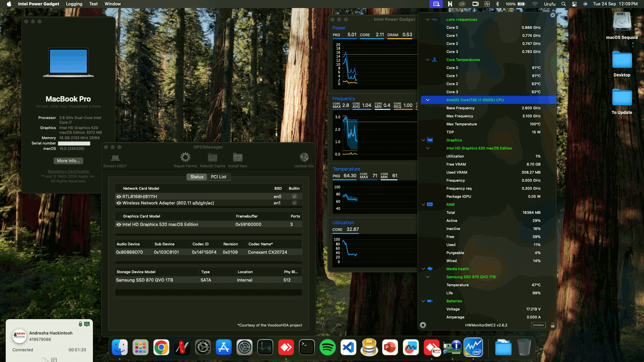Click the Used VRAM row in HWMonitor

click(488, 172)
